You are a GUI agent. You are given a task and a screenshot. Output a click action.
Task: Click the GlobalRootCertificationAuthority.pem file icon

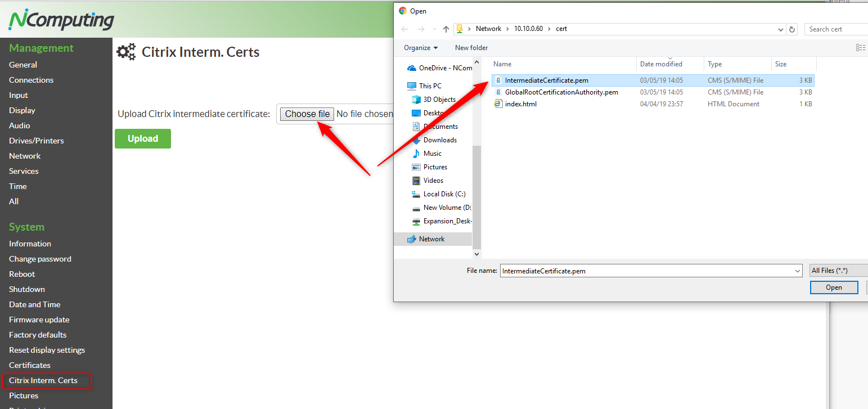coord(498,92)
